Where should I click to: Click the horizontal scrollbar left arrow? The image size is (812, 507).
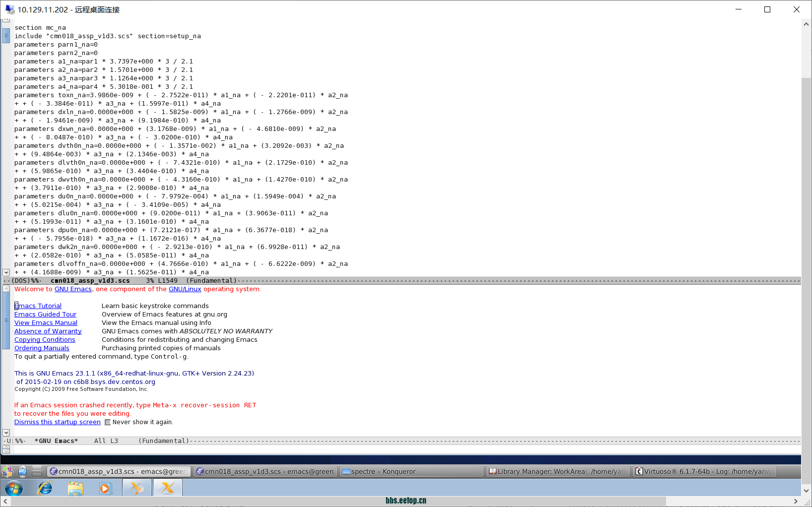click(5, 502)
